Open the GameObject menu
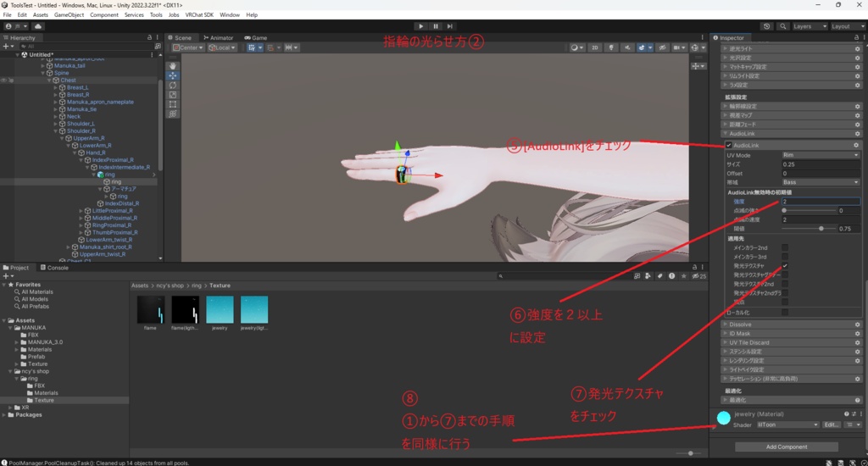 pos(70,15)
